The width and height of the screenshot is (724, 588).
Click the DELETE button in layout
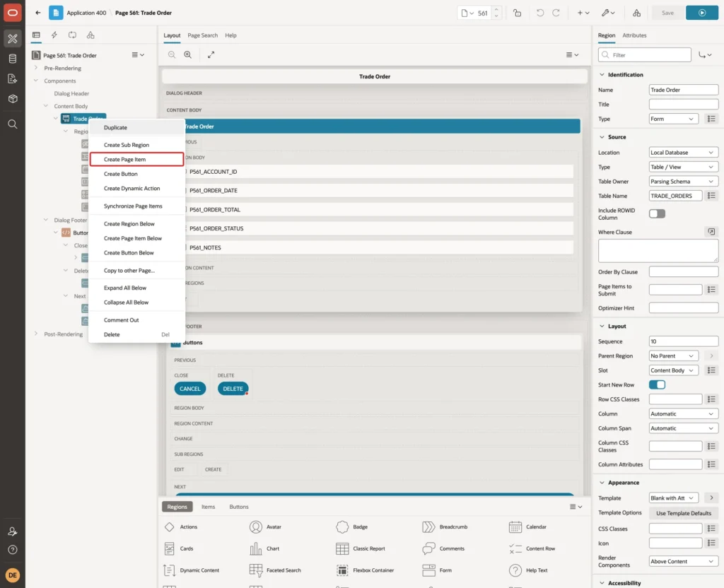233,389
